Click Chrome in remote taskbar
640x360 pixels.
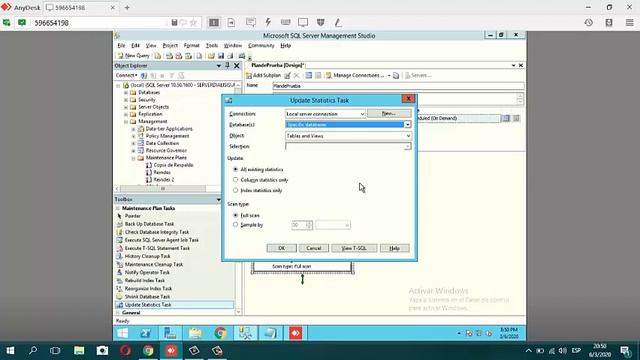tap(220, 333)
